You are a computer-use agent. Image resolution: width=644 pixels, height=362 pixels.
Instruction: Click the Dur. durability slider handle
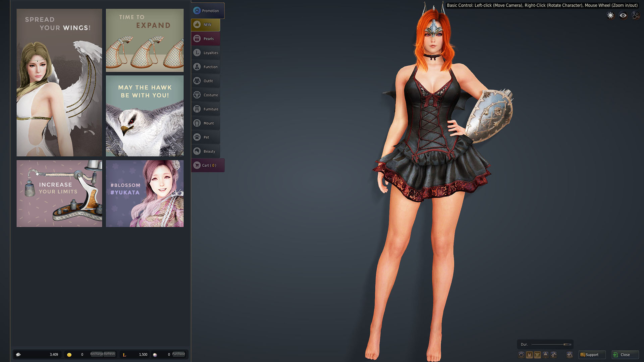tap(567, 345)
